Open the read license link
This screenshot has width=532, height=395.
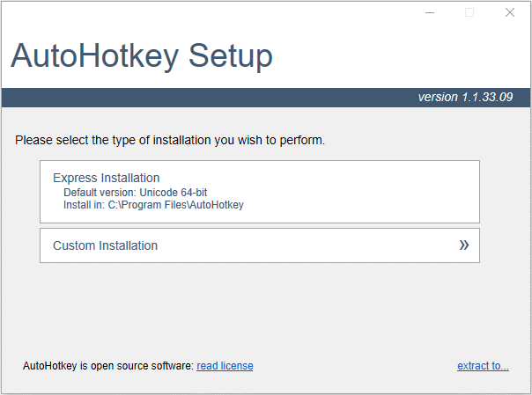pos(225,366)
